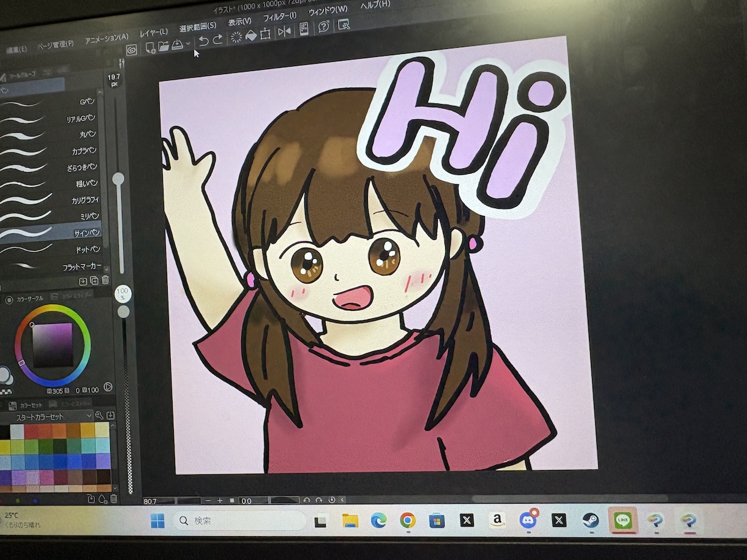Click the mirrored triangles flip icon

[284, 31]
